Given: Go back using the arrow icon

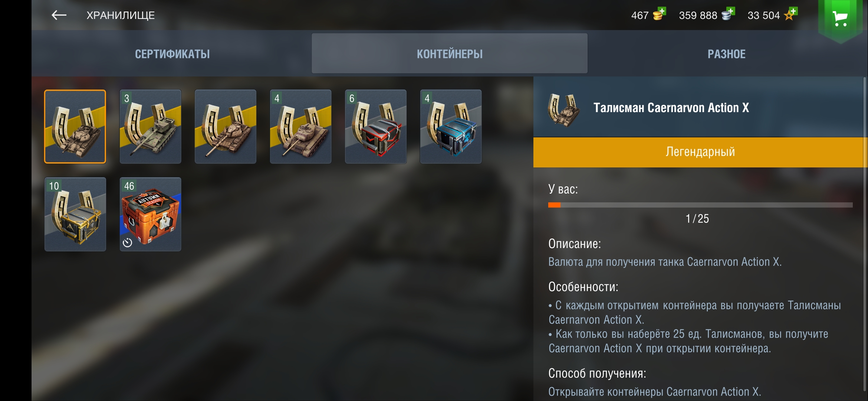Looking at the screenshot, I should pos(59,15).
